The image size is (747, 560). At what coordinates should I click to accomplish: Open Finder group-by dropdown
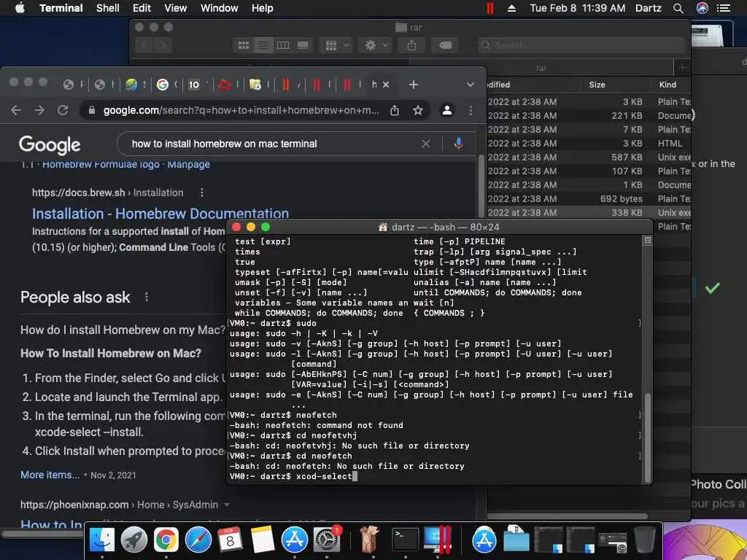pyautogui.click(x=336, y=45)
